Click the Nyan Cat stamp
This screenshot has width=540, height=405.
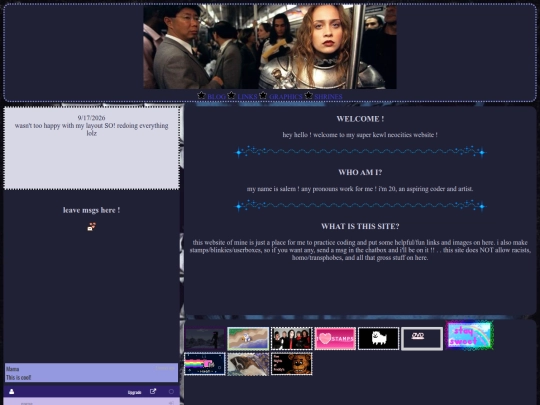pos(205,364)
